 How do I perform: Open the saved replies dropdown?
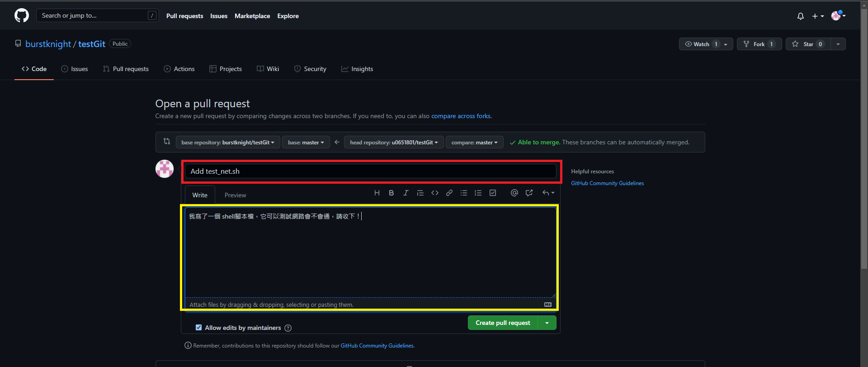(548, 193)
